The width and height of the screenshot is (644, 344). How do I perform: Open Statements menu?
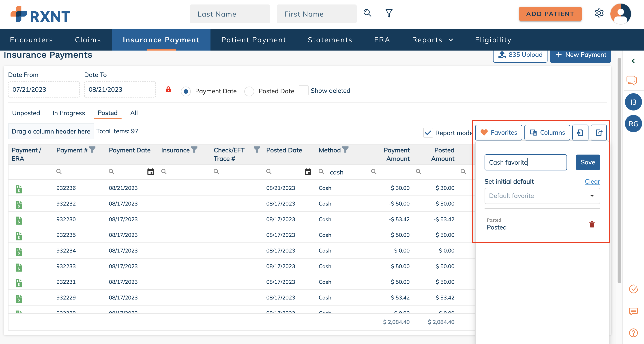[x=330, y=40]
